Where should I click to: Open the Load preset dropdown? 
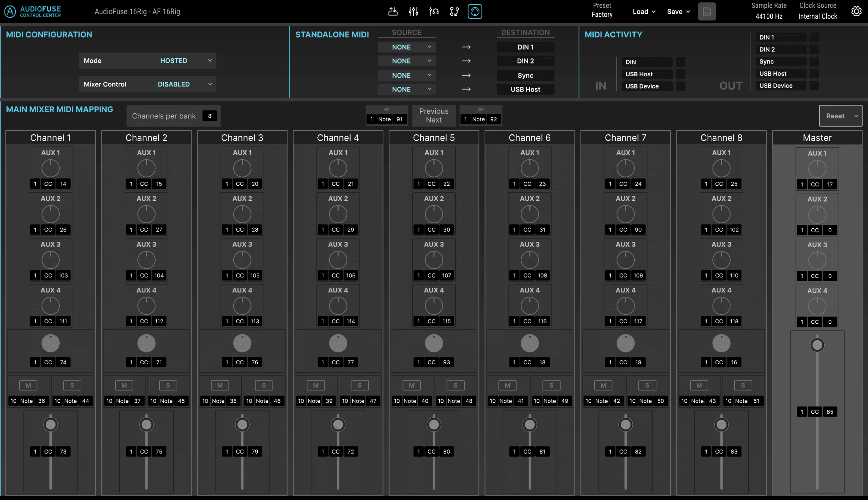[644, 11]
